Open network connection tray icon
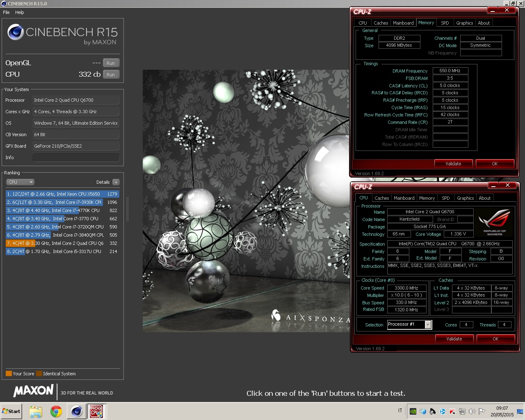This screenshot has height=420, width=525. click(x=462, y=411)
